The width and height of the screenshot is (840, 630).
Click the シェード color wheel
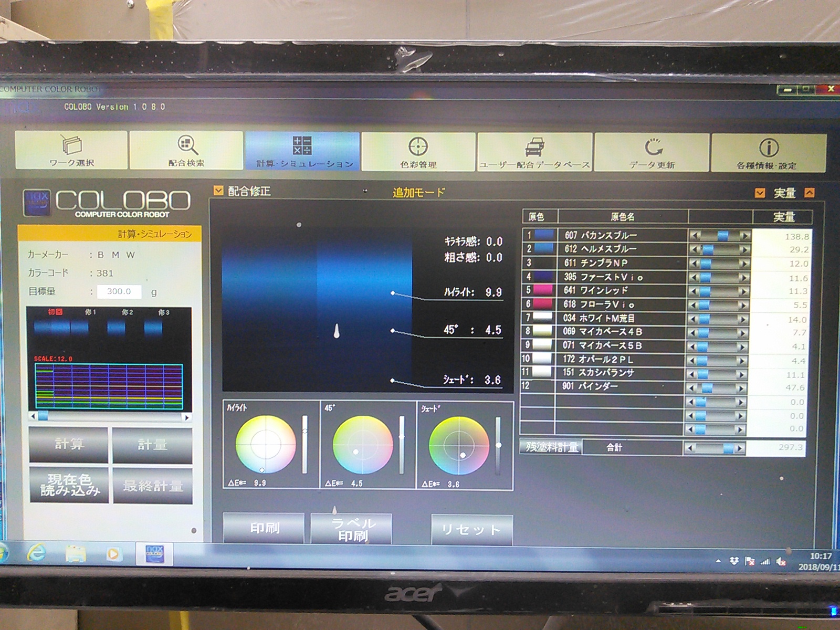click(x=459, y=446)
